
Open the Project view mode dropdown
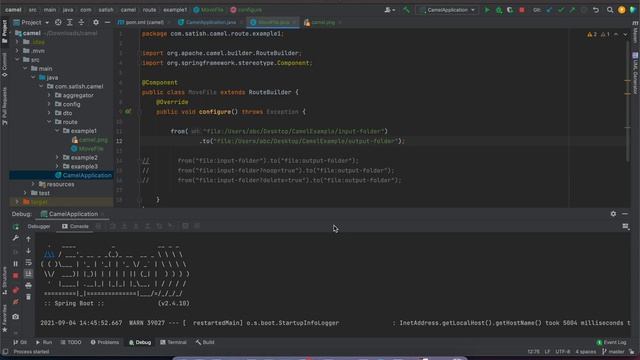31,22
